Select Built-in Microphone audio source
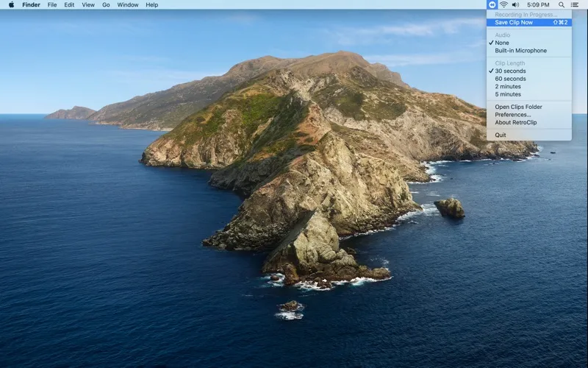Image resolution: width=588 pixels, height=368 pixels. point(529,51)
